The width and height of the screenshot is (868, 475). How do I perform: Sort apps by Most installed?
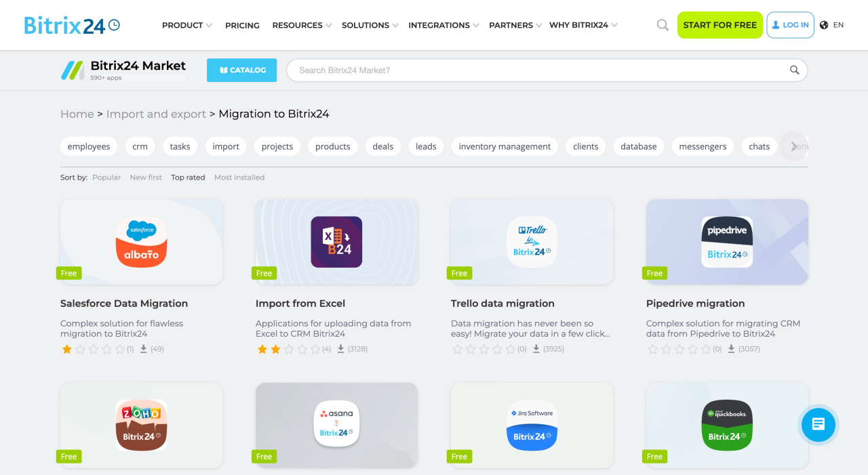[239, 178]
